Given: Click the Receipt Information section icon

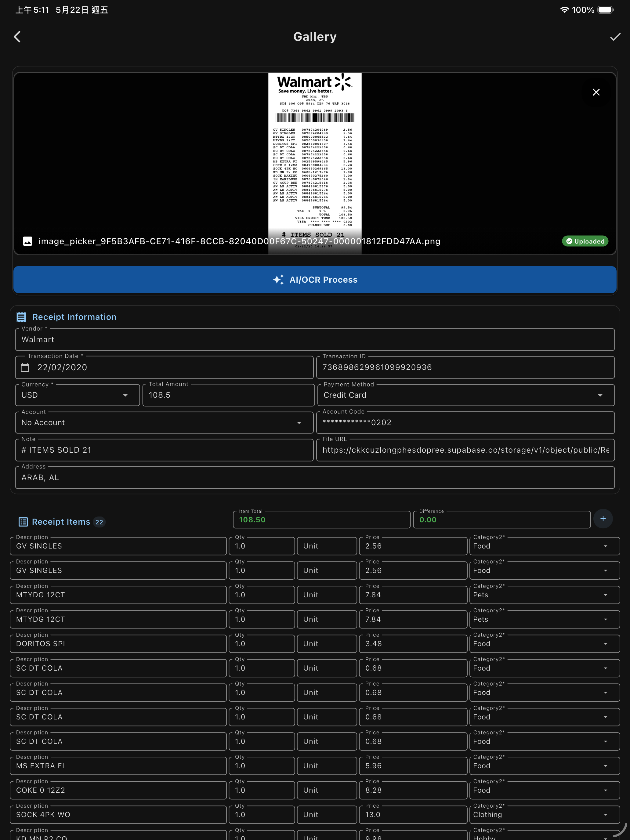Looking at the screenshot, I should click(21, 317).
